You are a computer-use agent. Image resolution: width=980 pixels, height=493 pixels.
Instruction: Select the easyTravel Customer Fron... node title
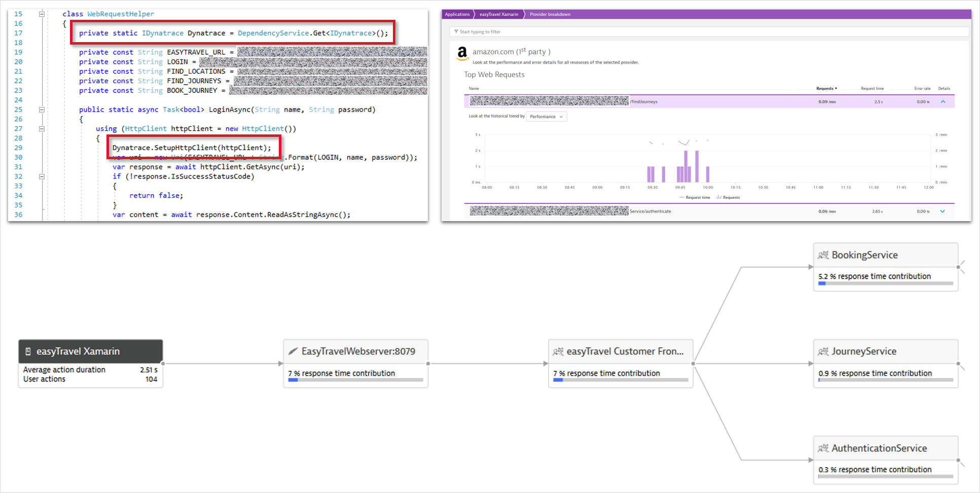625,351
